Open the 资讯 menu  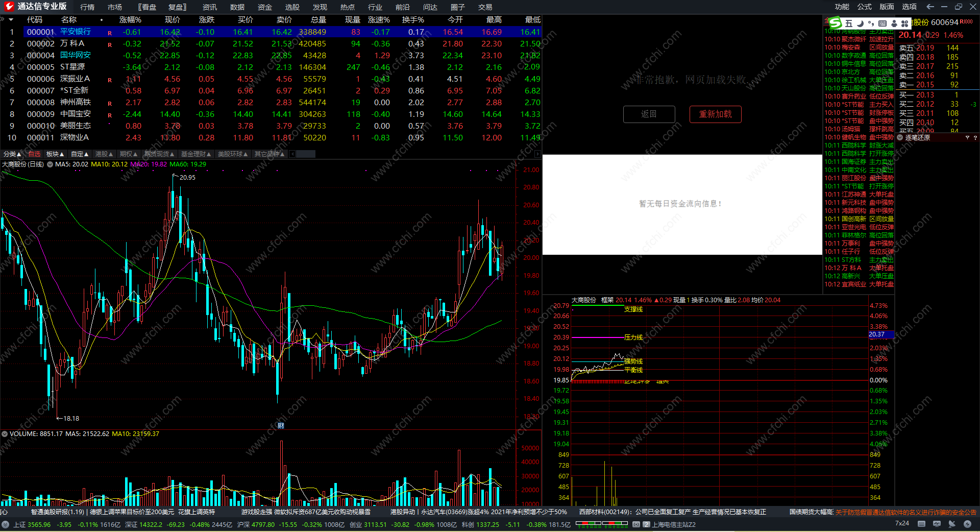pyautogui.click(x=210, y=7)
